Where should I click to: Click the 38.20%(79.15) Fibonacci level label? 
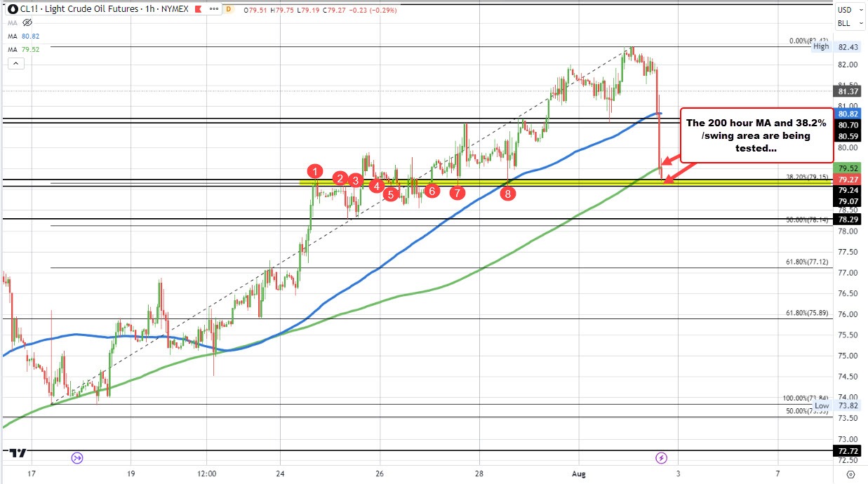coord(808,177)
